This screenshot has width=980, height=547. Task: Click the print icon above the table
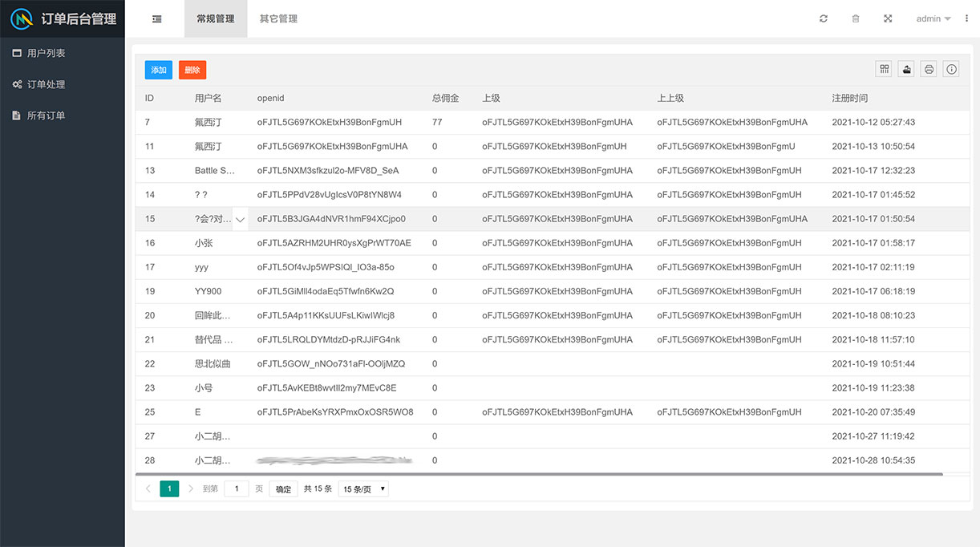coord(928,69)
